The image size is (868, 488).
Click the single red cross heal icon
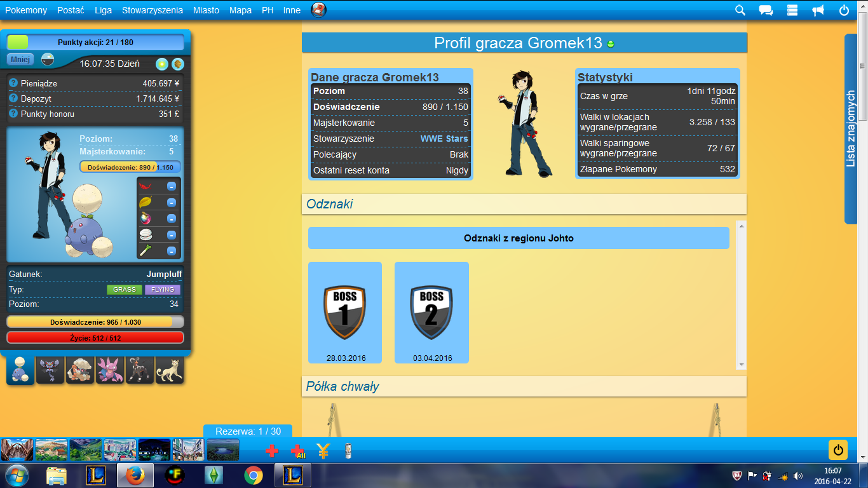(271, 451)
